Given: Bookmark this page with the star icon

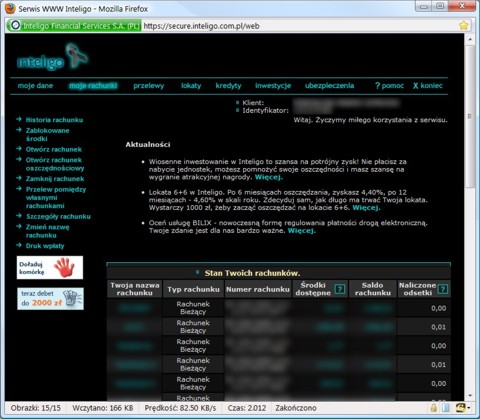Looking at the screenshot, I should (x=464, y=26).
